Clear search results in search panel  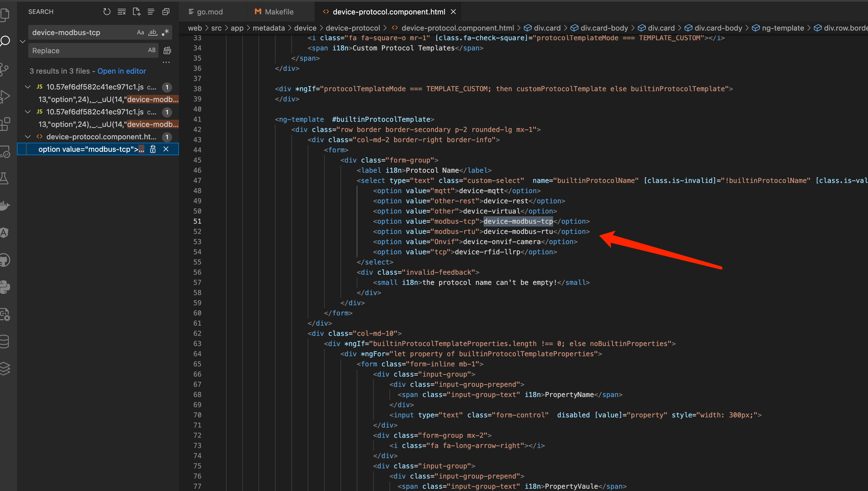(x=121, y=12)
